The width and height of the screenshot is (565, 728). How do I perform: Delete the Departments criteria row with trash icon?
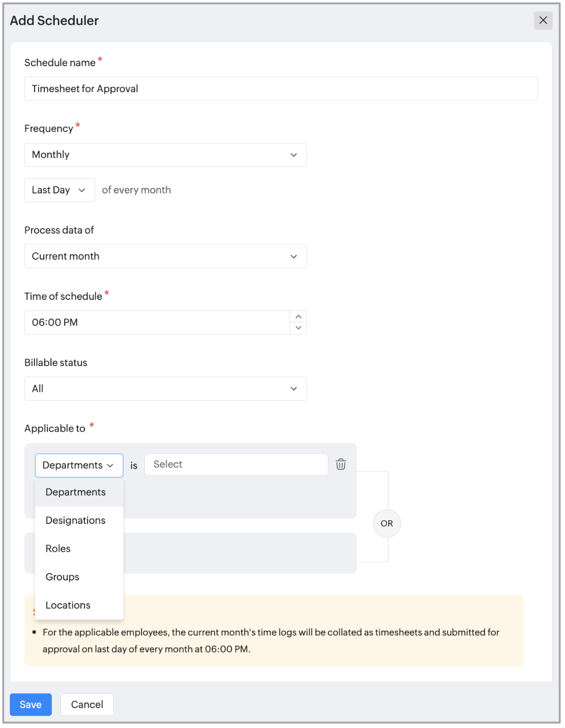pyautogui.click(x=341, y=464)
